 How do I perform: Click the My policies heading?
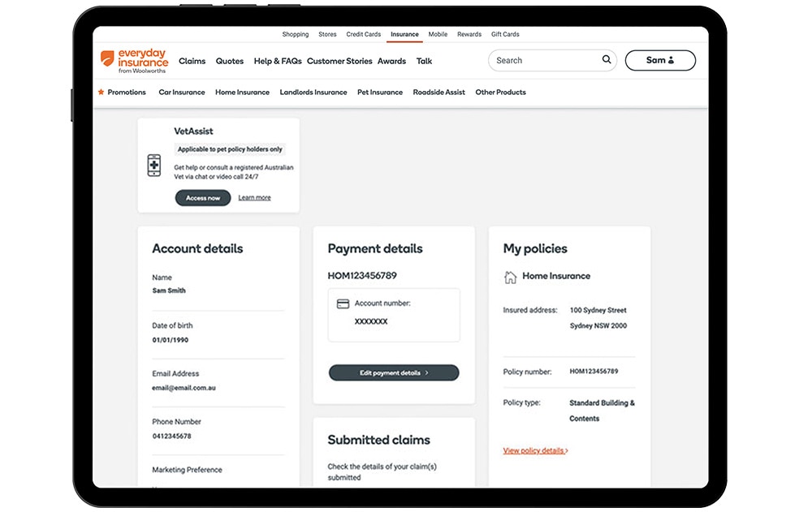(535, 248)
